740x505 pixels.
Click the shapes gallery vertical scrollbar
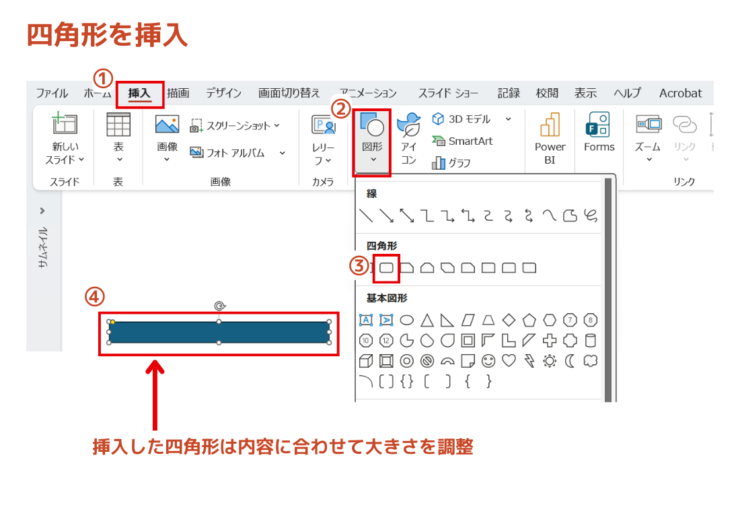[x=608, y=289]
